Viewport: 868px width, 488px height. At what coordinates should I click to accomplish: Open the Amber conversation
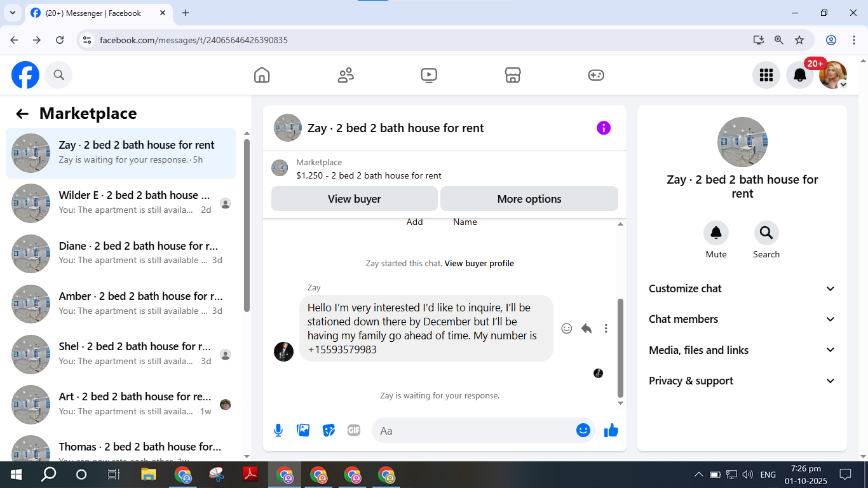(121, 304)
